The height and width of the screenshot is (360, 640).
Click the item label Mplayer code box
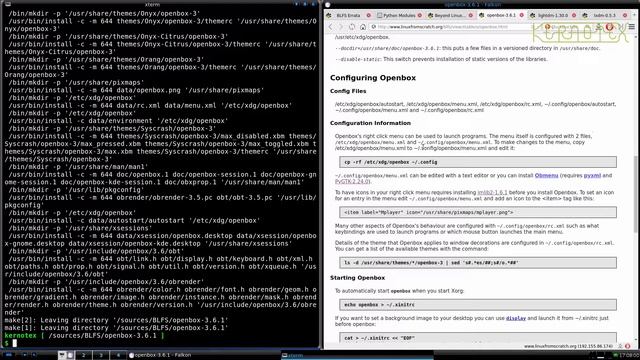click(478, 212)
